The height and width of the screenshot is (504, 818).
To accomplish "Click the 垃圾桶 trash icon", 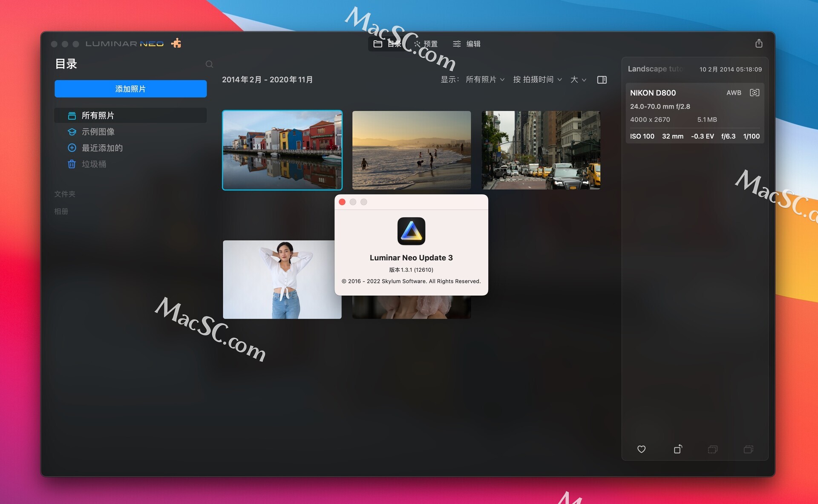I will point(72,164).
